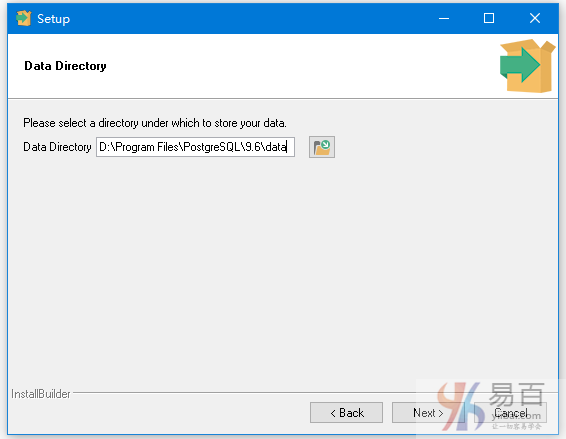This screenshot has height=439, width=566.
Task: Go to the previous step with Back
Action: tap(346, 412)
